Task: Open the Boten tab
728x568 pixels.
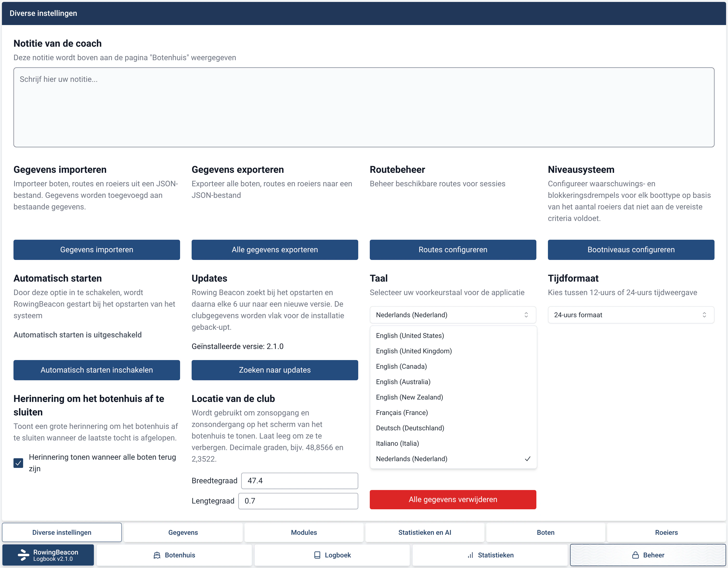Action: 545,532
